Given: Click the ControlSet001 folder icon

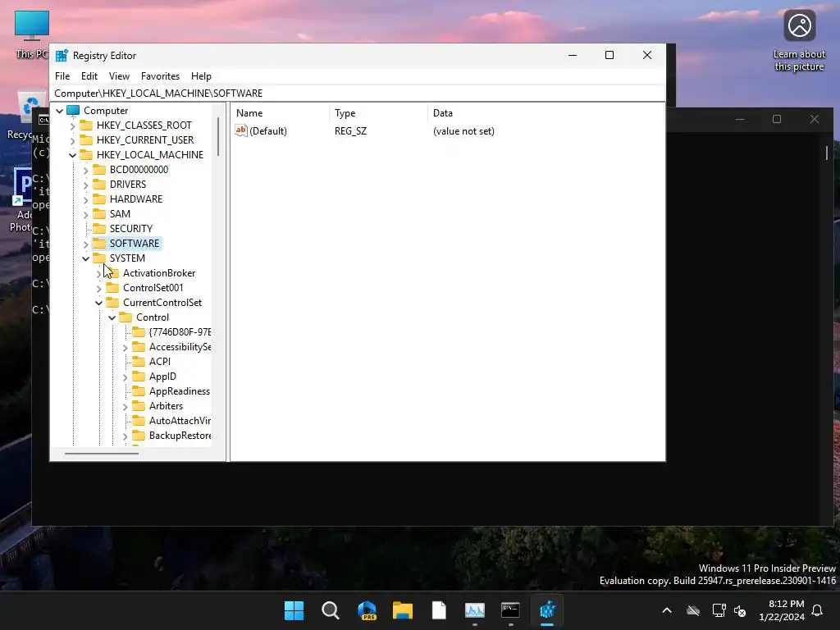Looking at the screenshot, I should [x=112, y=288].
